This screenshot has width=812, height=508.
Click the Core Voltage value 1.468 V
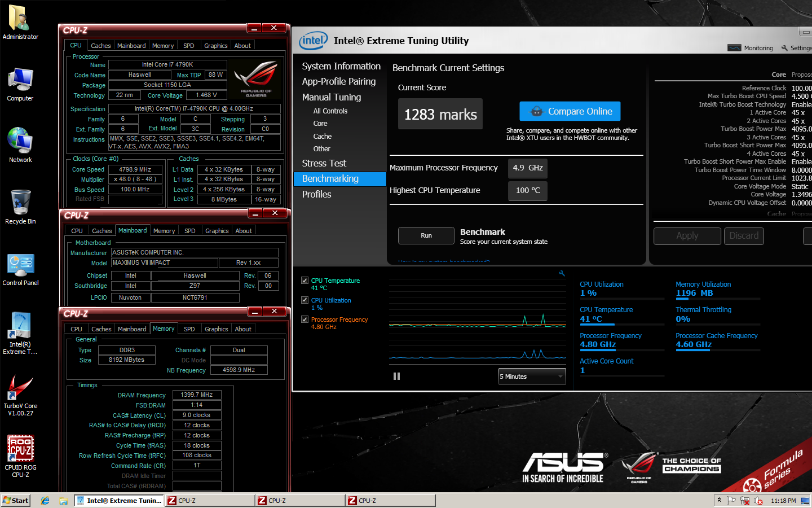[206, 95]
